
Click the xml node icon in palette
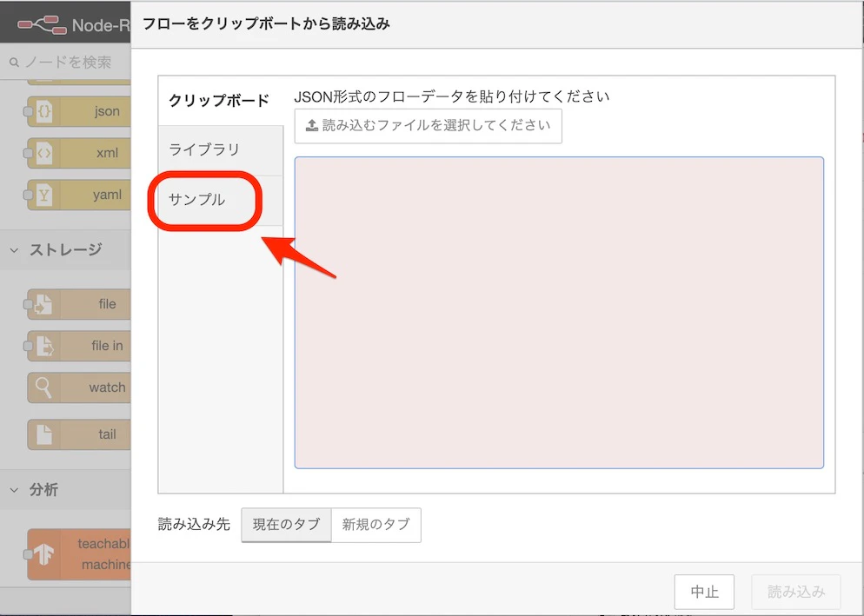click(x=44, y=153)
